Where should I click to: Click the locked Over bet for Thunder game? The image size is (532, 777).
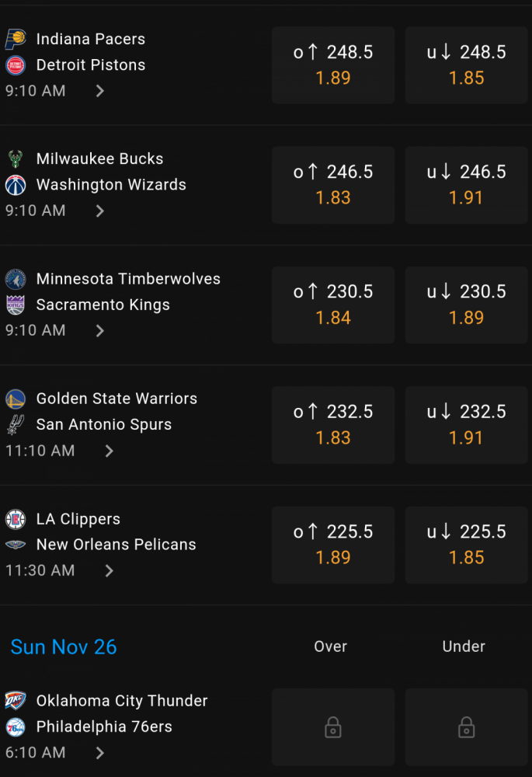click(x=333, y=727)
